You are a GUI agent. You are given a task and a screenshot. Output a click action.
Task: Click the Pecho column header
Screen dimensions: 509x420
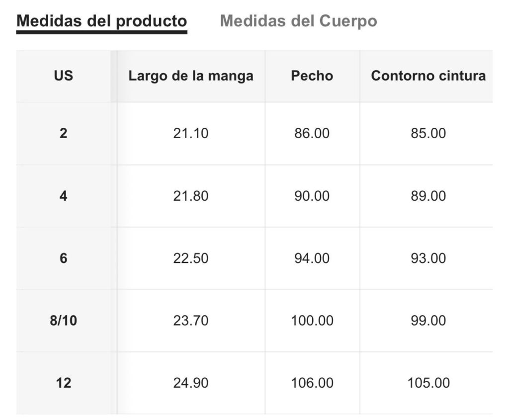pyautogui.click(x=312, y=76)
